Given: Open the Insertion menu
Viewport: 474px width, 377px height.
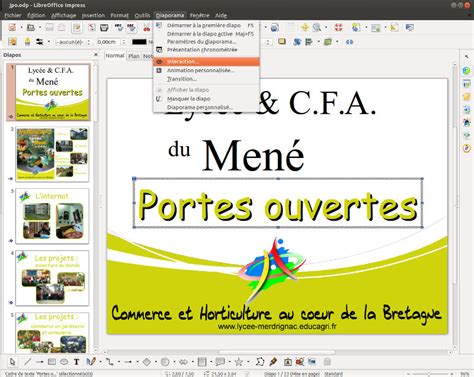Looking at the screenshot, I should coord(93,15).
